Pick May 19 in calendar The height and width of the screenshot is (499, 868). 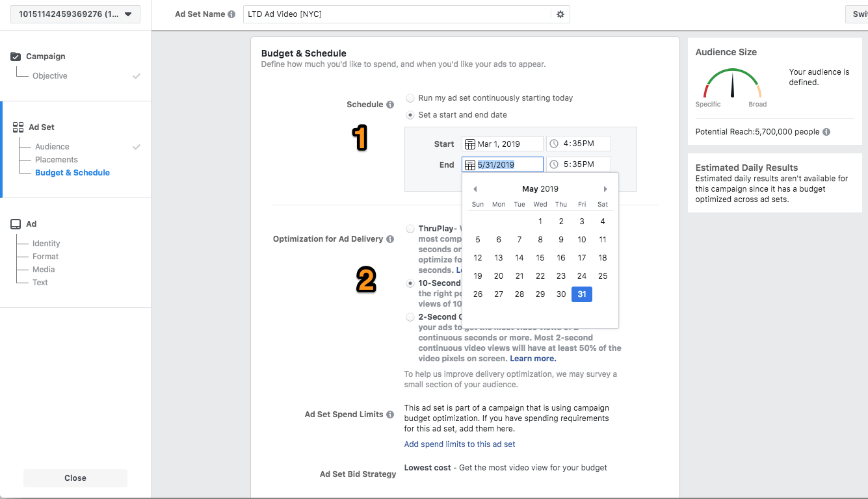point(478,276)
